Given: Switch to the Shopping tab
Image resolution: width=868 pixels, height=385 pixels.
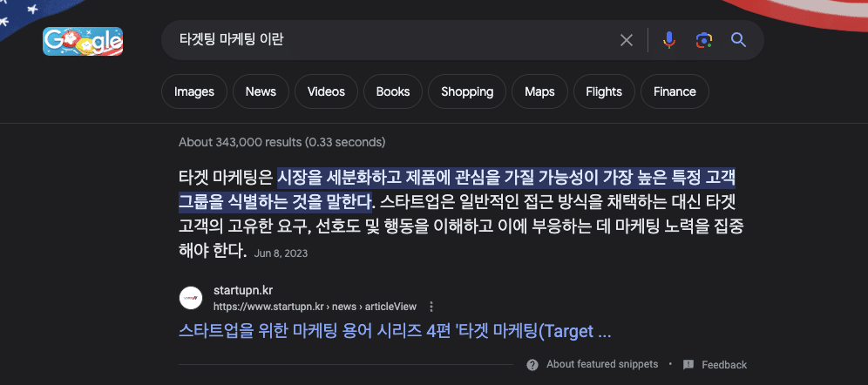Looking at the screenshot, I should pyautogui.click(x=467, y=91).
